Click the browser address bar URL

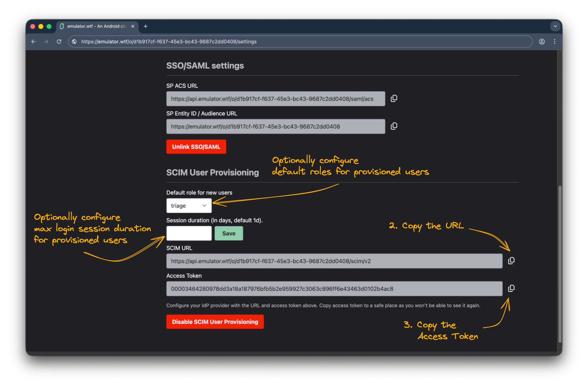[x=169, y=42]
